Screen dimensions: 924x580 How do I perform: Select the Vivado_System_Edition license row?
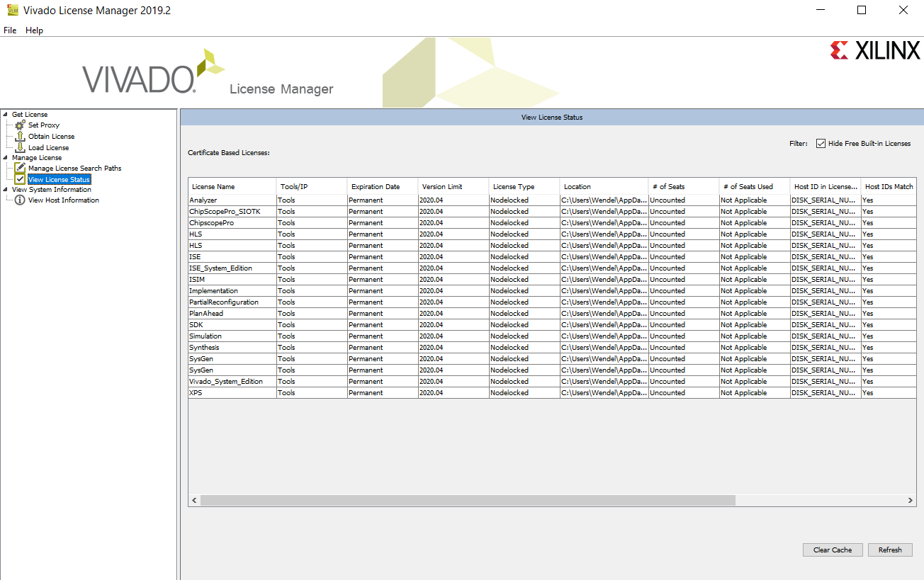click(x=226, y=382)
